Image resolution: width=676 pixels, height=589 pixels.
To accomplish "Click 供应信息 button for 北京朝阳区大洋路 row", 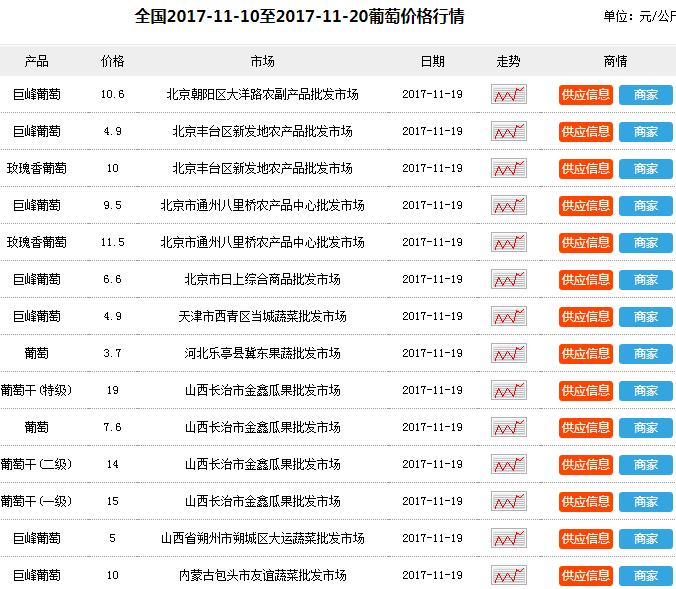I will [585, 95].
